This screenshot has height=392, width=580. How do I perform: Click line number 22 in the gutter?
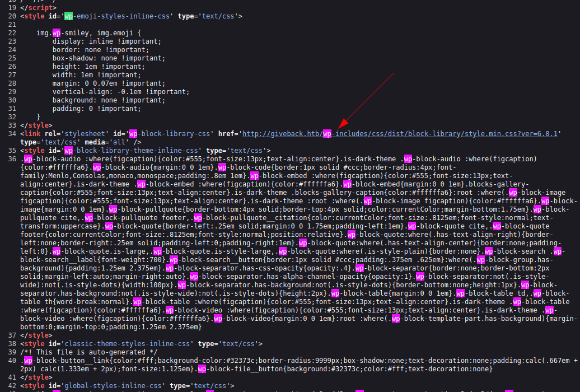tap(12, 33)
